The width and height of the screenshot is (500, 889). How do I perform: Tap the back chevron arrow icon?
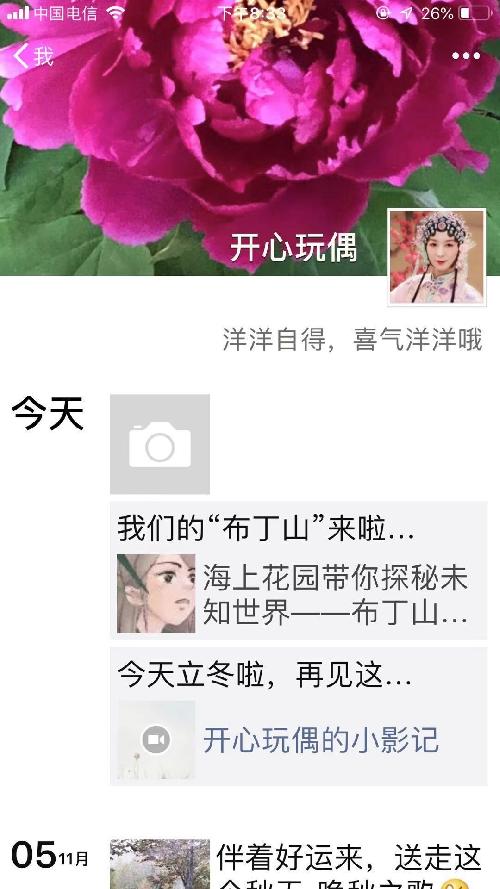20,56
